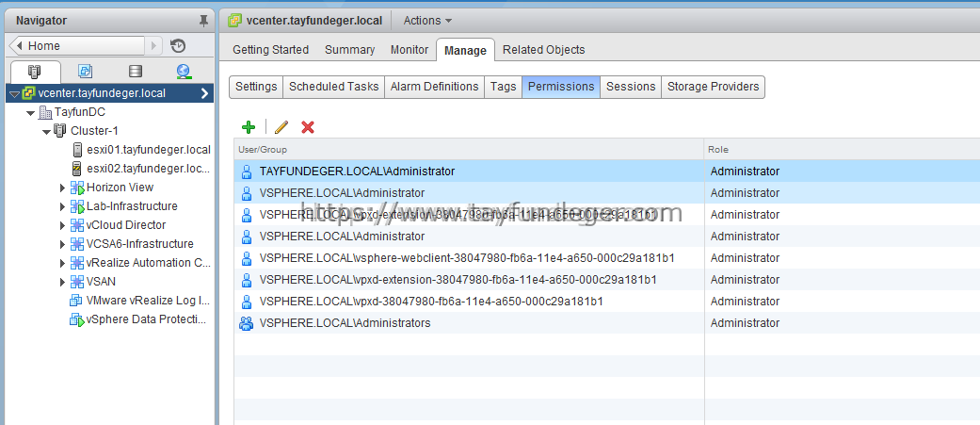This screenshot has width=980, height=425.
Task: Click the Cluster-1 cluster icon
Action: coord(60,131)
